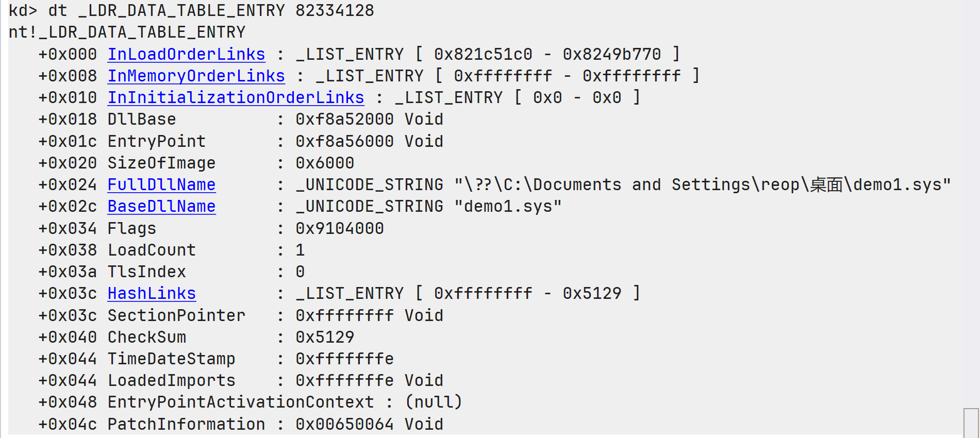
Task: Click the scrollbar thumb at the bottom right
Action: coord(971,423)
